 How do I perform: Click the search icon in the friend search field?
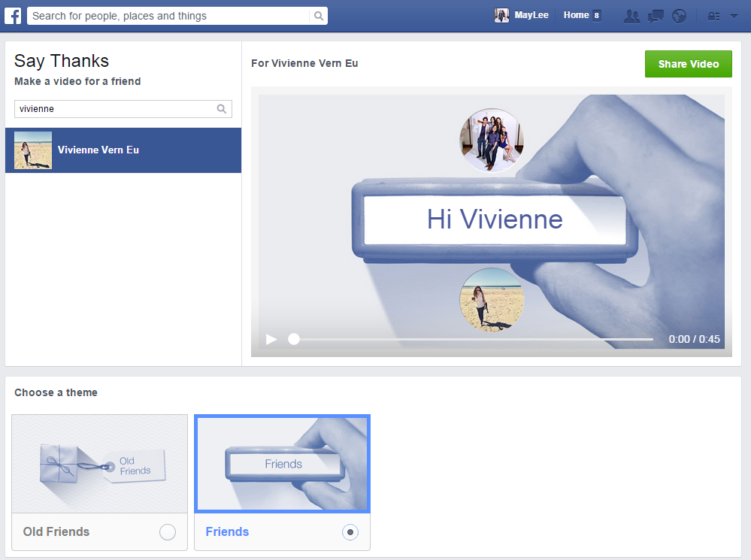click(x=222, y=109)
